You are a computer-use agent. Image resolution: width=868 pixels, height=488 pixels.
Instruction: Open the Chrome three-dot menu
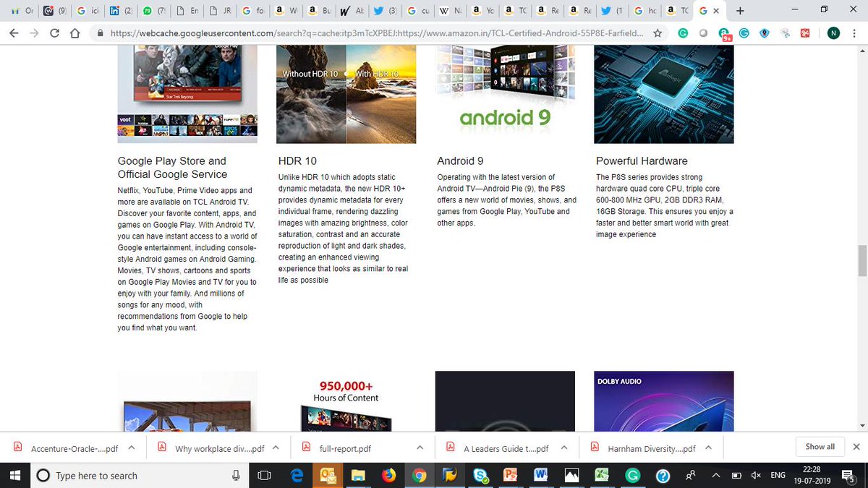(855, 33)
